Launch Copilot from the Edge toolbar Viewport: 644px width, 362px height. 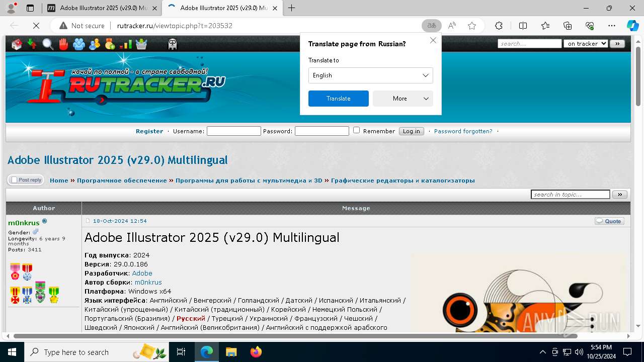click(x=632, y=26)
